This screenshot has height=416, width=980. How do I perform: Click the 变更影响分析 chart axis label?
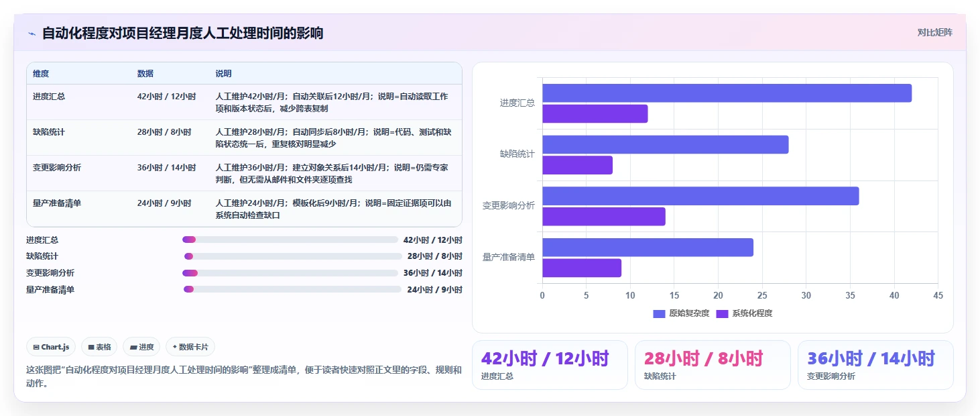pyautogui.click(x=509, y=205)
